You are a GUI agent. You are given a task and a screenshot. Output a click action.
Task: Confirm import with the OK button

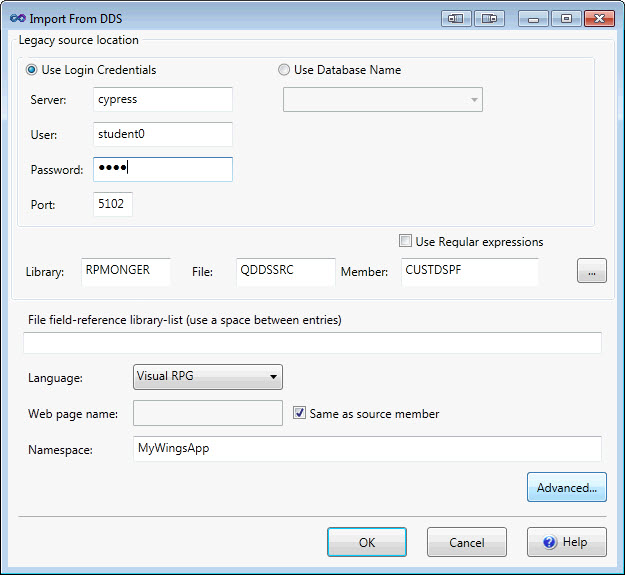click(x=367, y=542)
